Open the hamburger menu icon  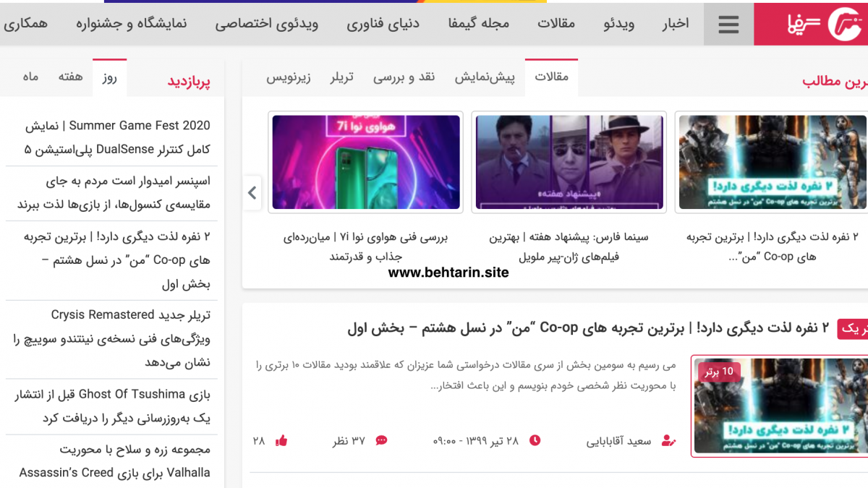pyautogui.click(x=728, y=24)
